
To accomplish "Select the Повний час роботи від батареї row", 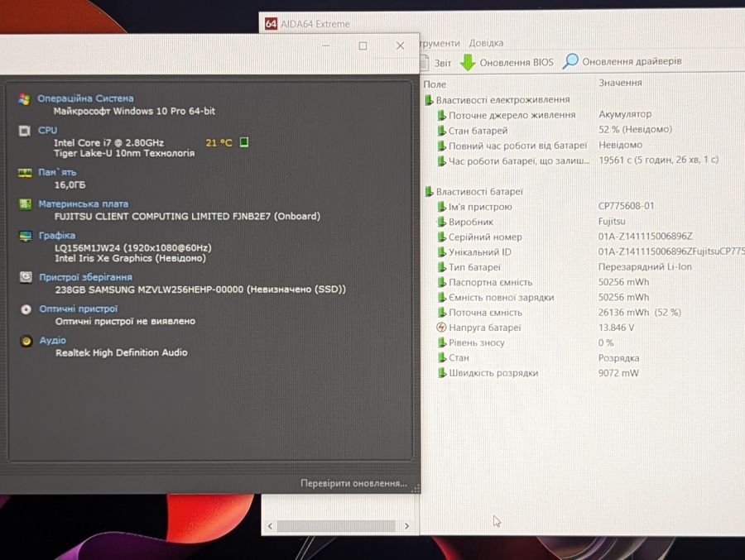I will click(583, 146).
